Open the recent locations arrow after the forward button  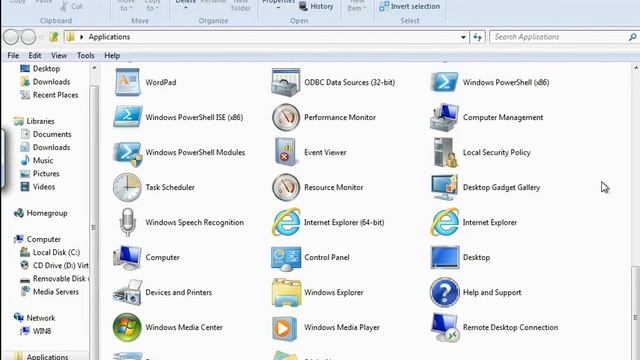tap(41, 37)
